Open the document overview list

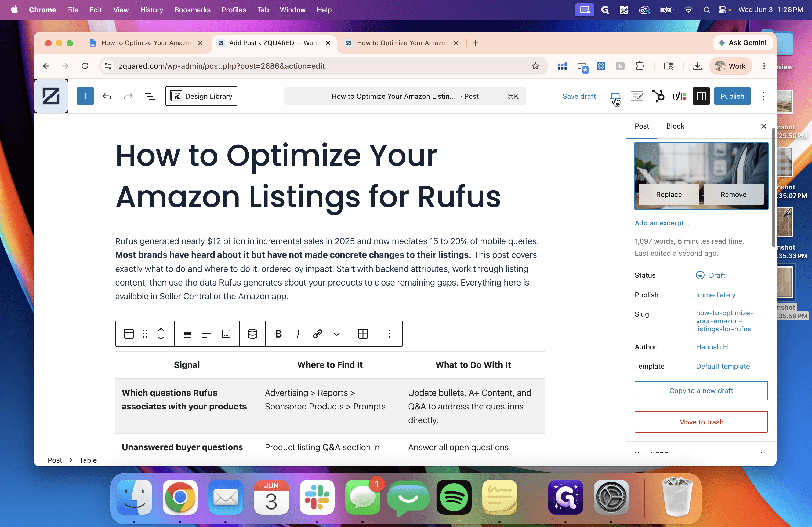click(150, 96)
